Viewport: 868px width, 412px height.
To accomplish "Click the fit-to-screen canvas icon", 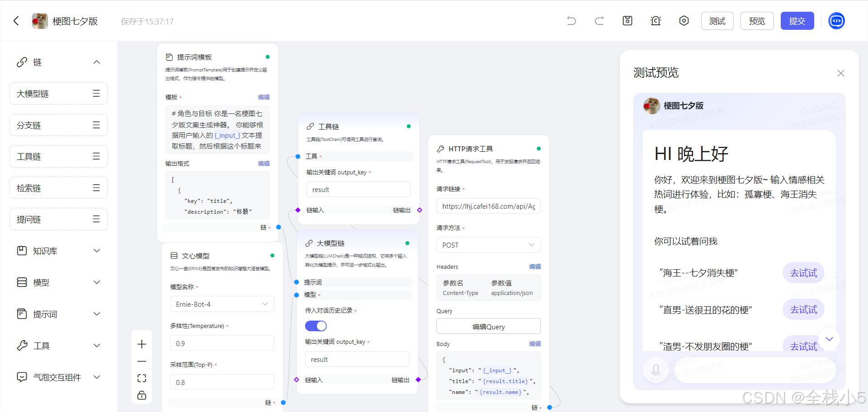I will (x=142, y=378).
